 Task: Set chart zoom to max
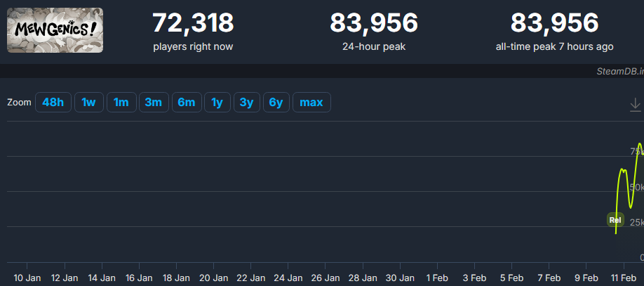tap(311, 102)
